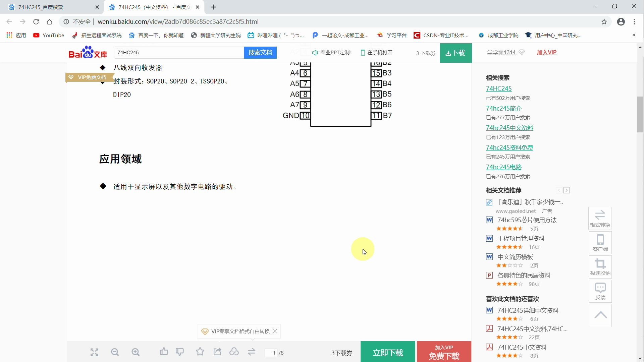Screen dimensions: 644x362
Task: Open the 「高乐迪」秋千多少钱 ad link
Action: coord(530,202)
